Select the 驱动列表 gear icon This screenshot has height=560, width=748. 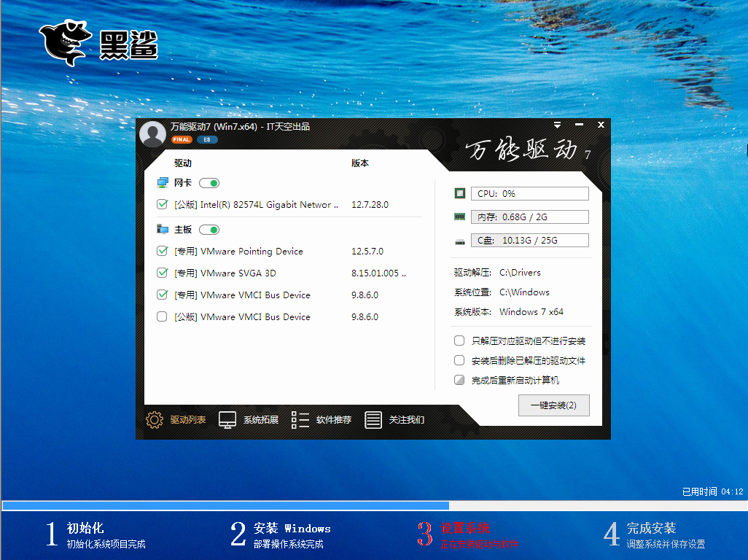pos(154,419)
